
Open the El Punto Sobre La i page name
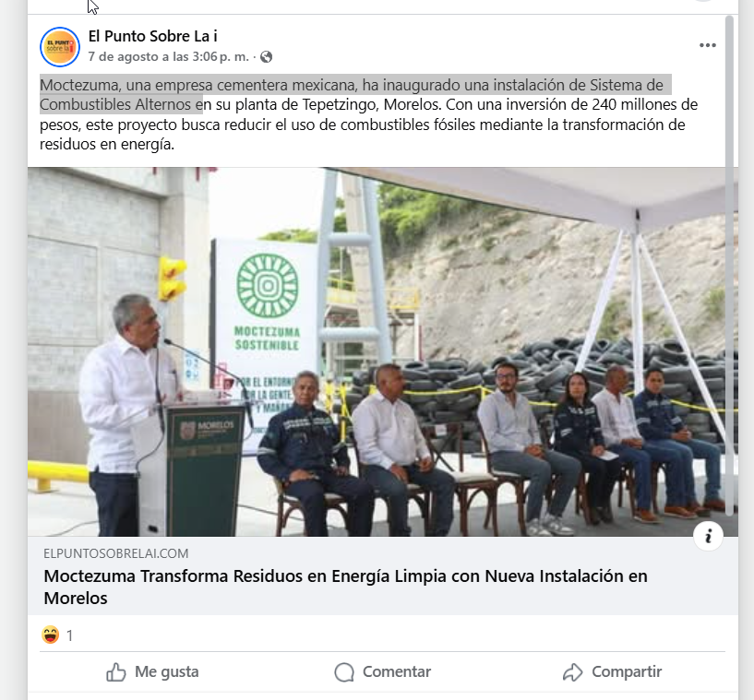click(x=153, y=36)
